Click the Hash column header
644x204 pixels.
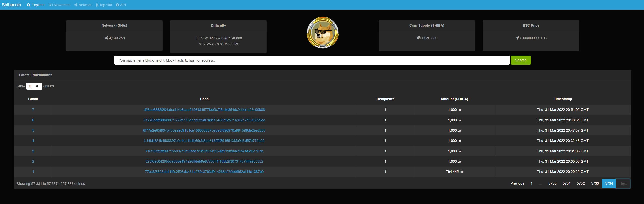click(x=204, y=99)
